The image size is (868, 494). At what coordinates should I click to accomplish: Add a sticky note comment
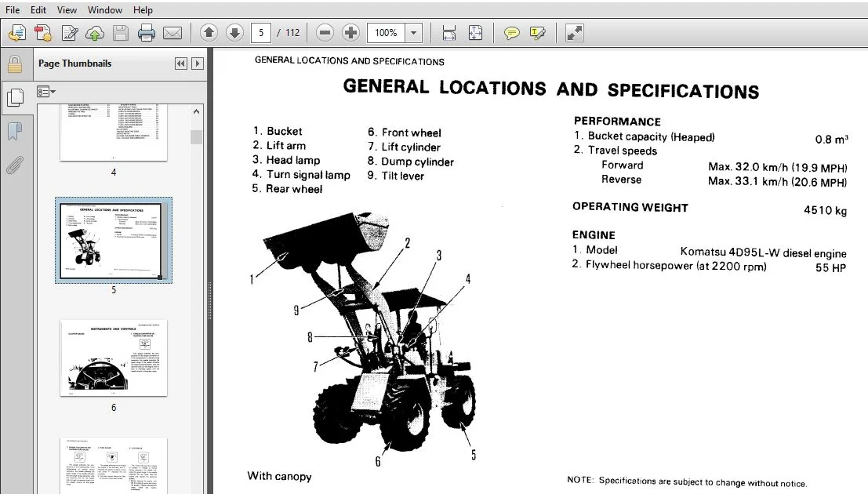point(511,33)
